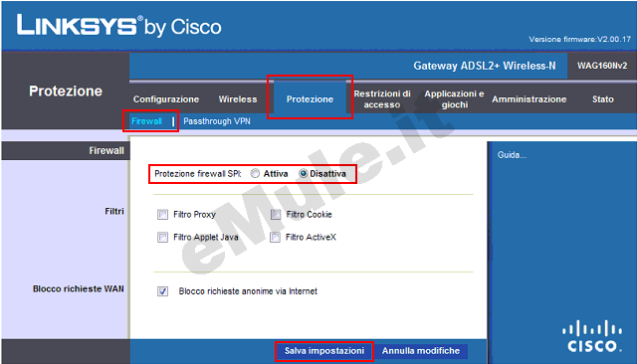Switch to the Wireless tab
The image size is (637, 364).
[238, 99]
